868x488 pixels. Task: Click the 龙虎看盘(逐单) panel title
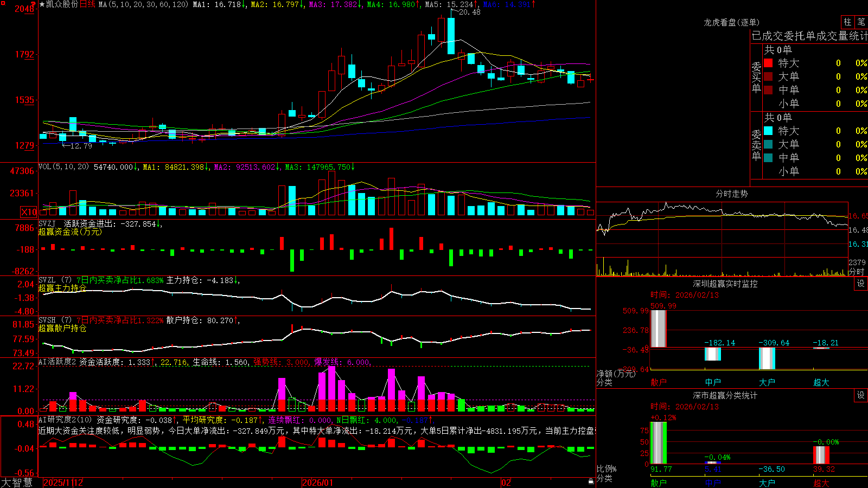pos(731,22)
